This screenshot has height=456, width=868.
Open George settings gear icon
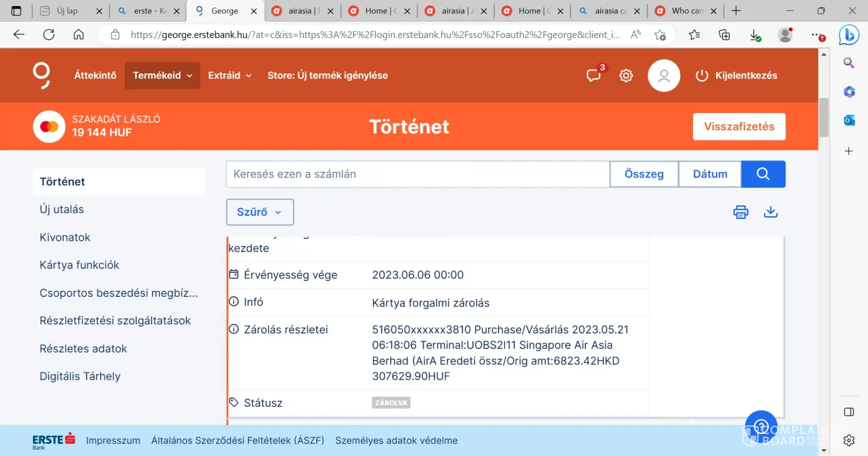[626, 75]
